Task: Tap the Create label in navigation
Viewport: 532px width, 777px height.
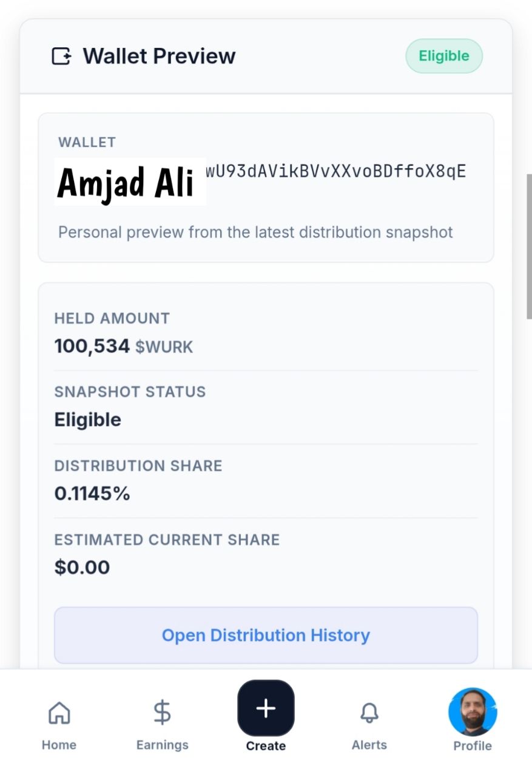Action: pyautogui.click(x=266, y=746)
